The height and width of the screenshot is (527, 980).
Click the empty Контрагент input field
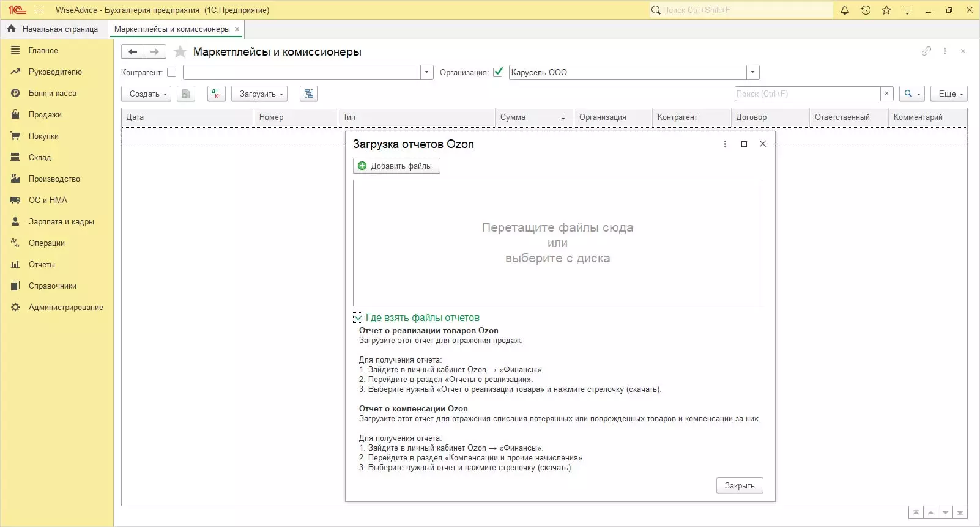pyautogui.click(x=302, y=72)
